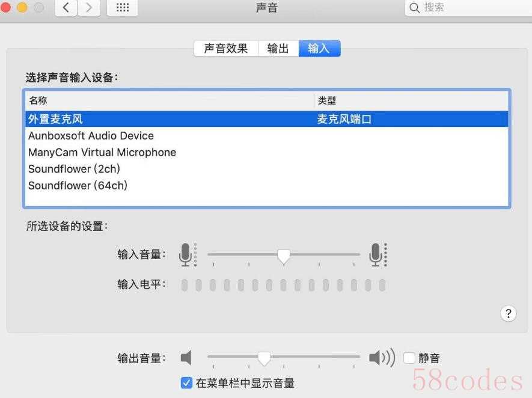Focus the 搜索 search field
The width and height of the screenshot is (532, 398).
[x=468, y=7]
